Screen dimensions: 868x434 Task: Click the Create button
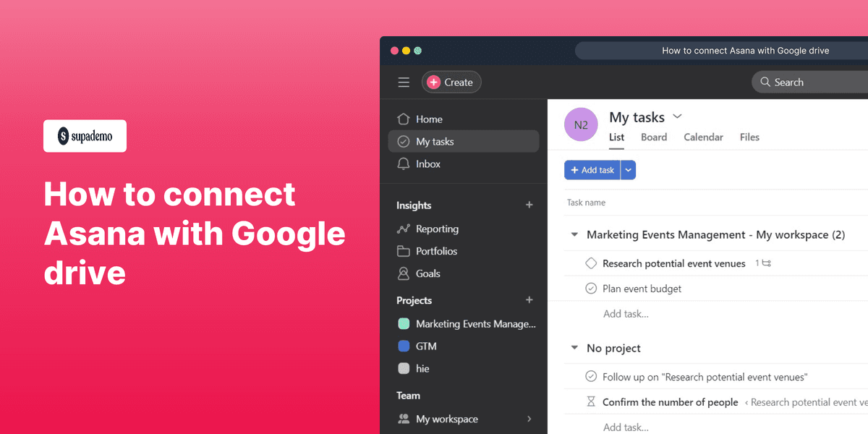pyautogui.click(x=451, y=82)
